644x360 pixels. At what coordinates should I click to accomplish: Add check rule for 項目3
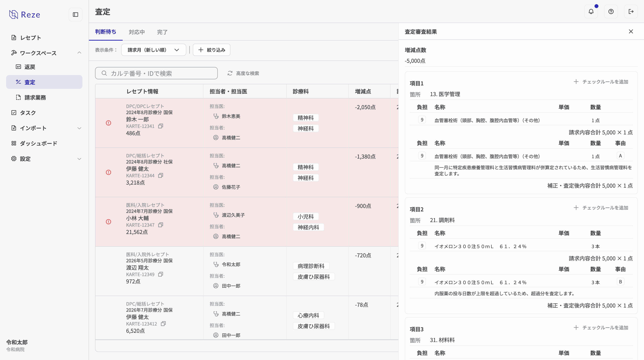point(601,327)
